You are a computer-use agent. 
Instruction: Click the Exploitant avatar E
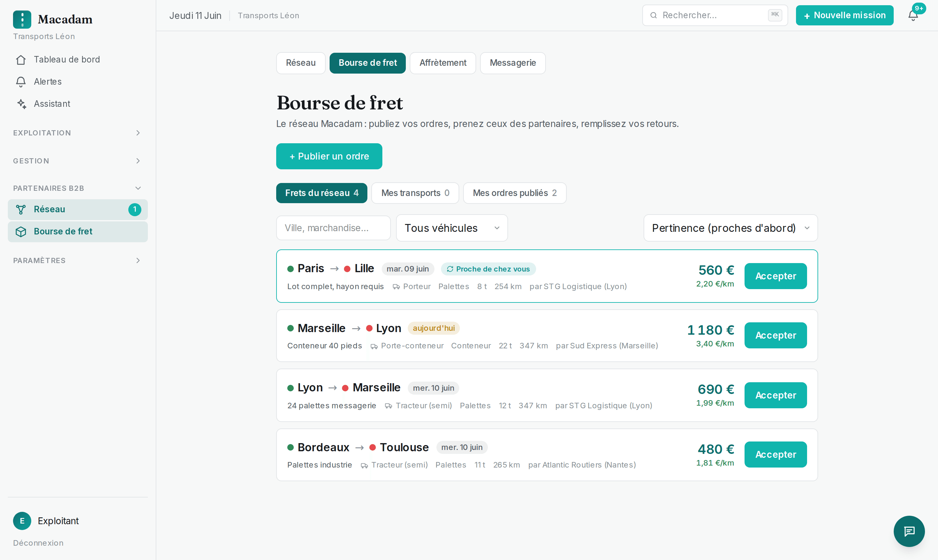click(x=22, y=521)
